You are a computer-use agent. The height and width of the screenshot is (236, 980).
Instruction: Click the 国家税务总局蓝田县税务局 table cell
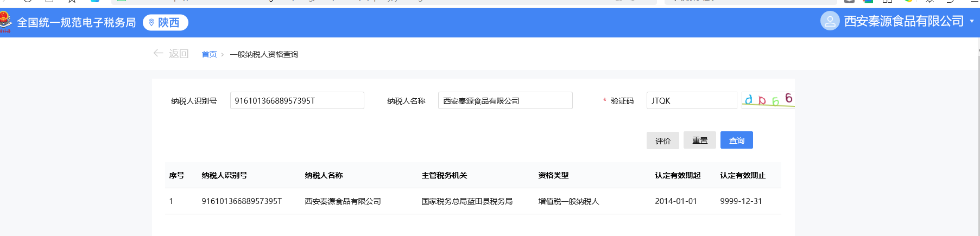(467, 201)
